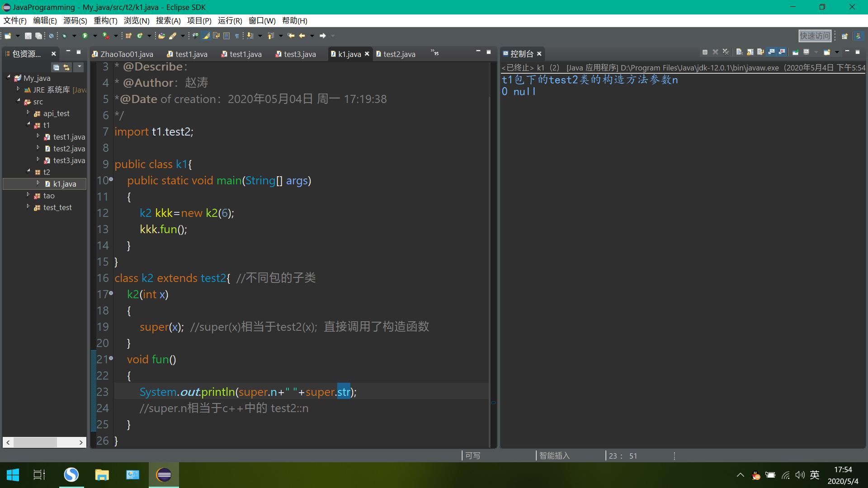Screen dimensions: 868x488
Task: Fold the main method at line 10
Action: coord(111,179)
